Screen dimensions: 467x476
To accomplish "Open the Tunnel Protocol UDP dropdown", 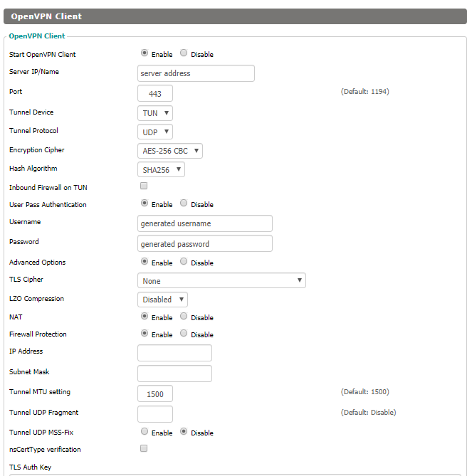I will 155,132.
